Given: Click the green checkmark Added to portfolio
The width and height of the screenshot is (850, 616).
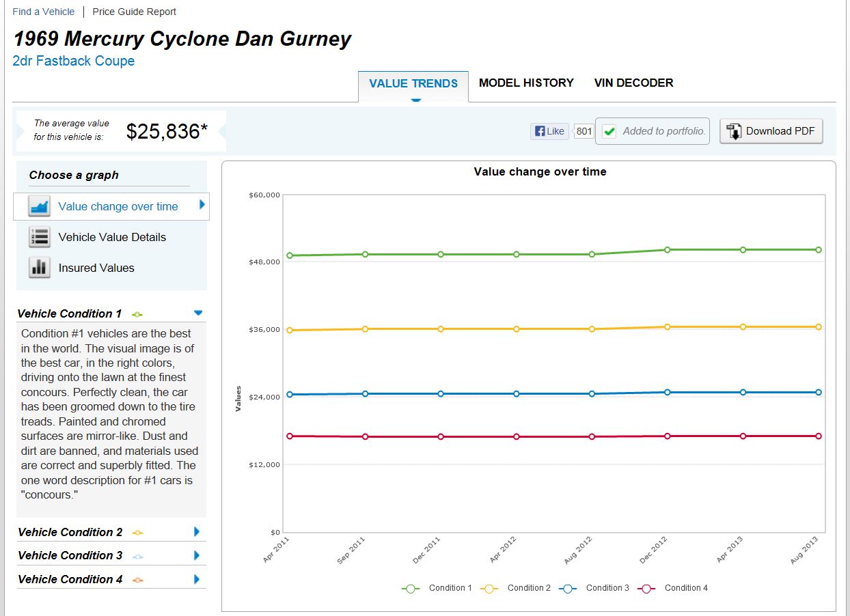Looking at the screenshot, I should [609, 131].
